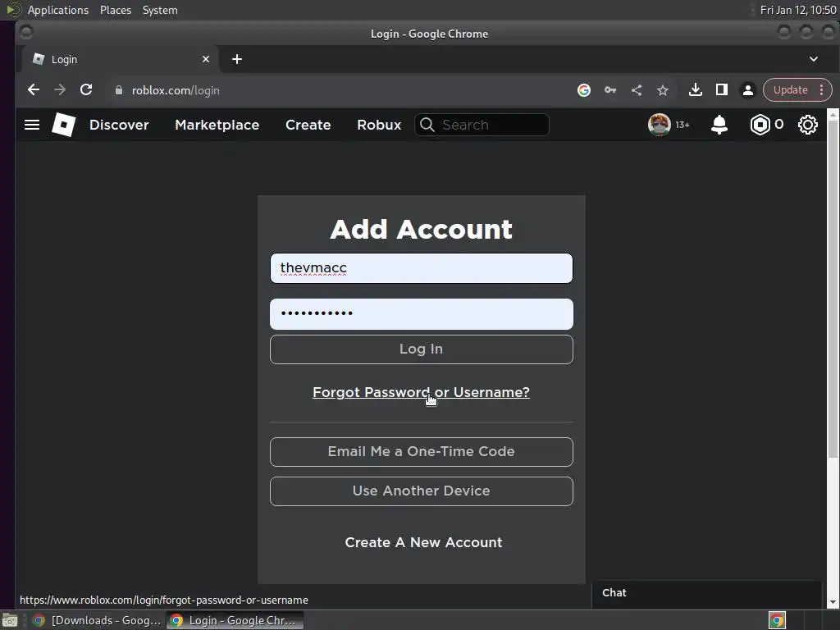Click the browser forward arrow

[59, 90]
